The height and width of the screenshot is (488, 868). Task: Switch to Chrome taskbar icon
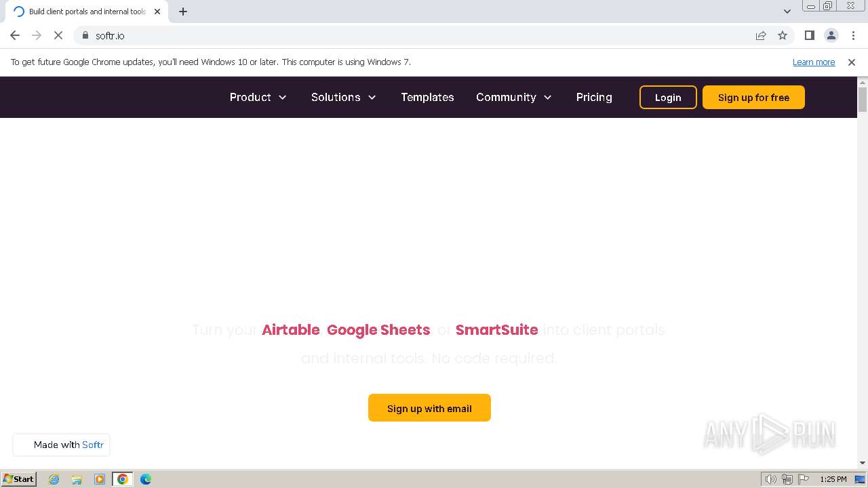(123, 479)
